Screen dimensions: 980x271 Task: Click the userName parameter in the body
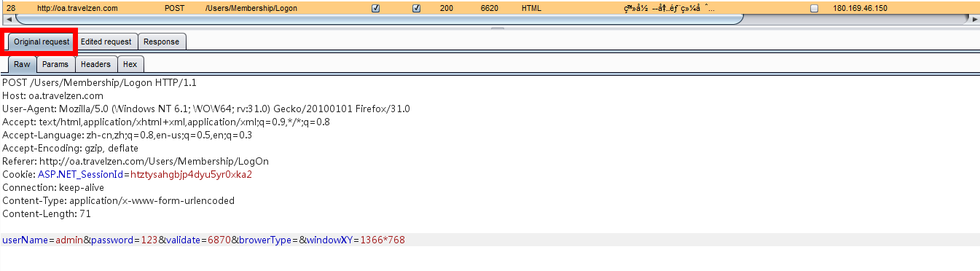coord(26,240)
